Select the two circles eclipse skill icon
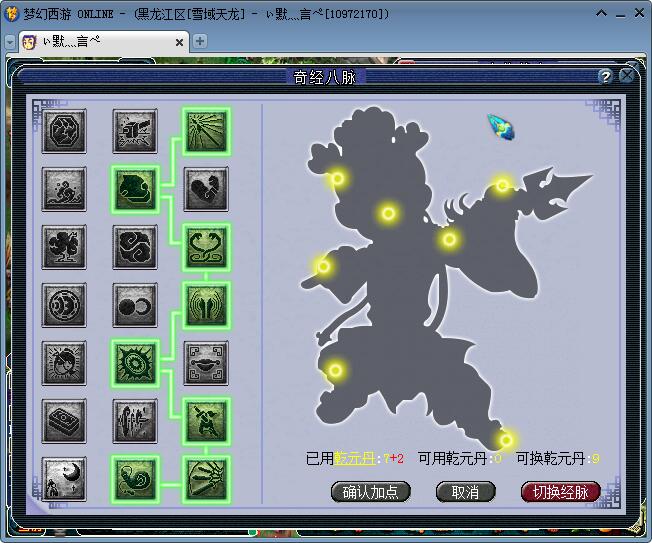Image resolution: width=652 pixels, height=543 pixels. click(135, 305)
